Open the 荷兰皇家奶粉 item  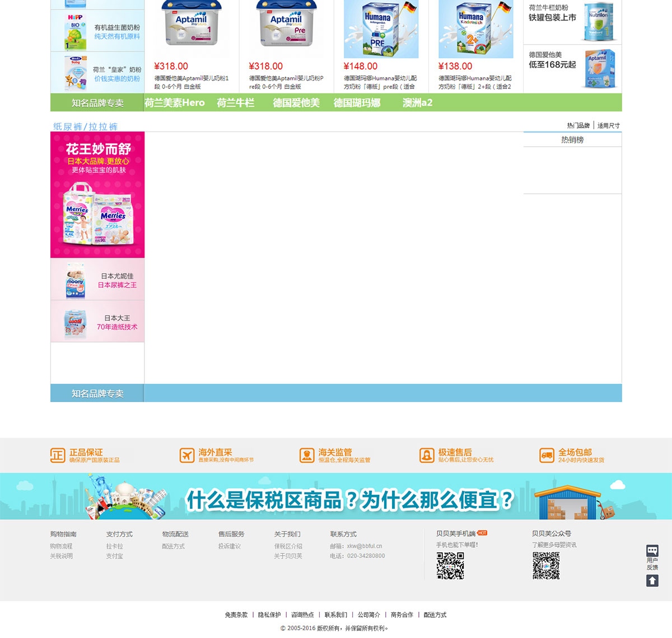click(x=97, y=73)
